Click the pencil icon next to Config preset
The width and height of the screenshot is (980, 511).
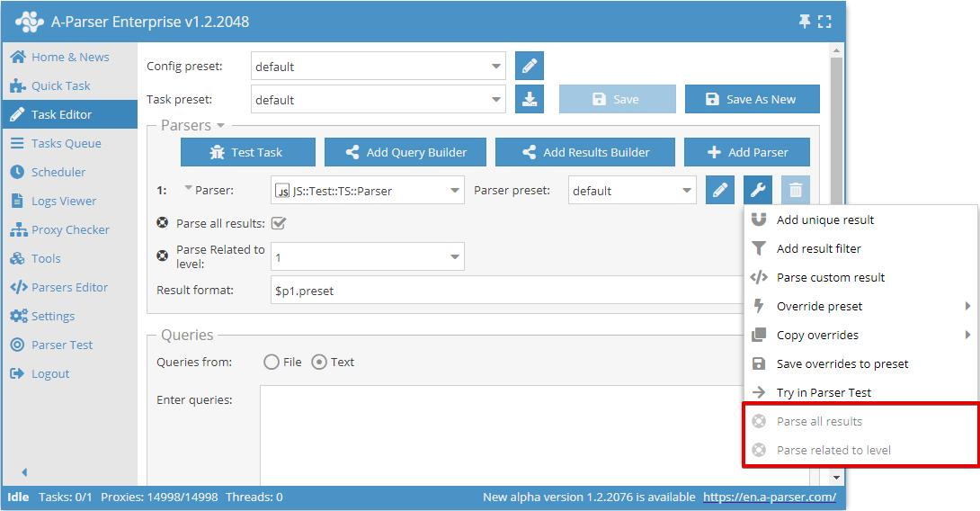click(530, 67)
